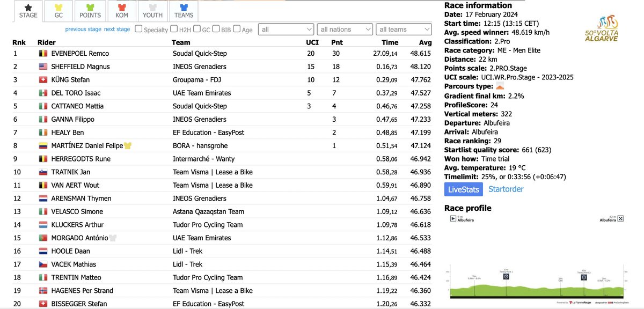Image resolution: width=644 pixels, height=309 pixels.
Task: Open the first 'all' filter dropdown
Action: 286,30
